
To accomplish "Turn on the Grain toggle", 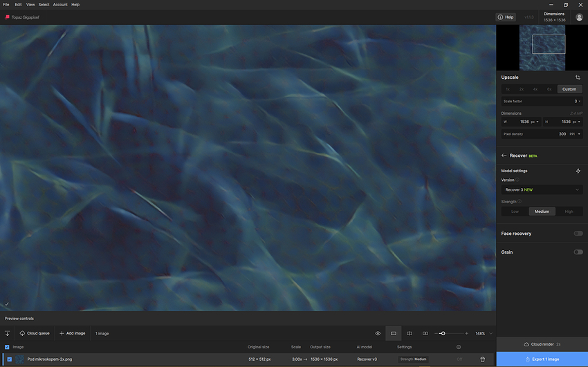I will (578, 252).
